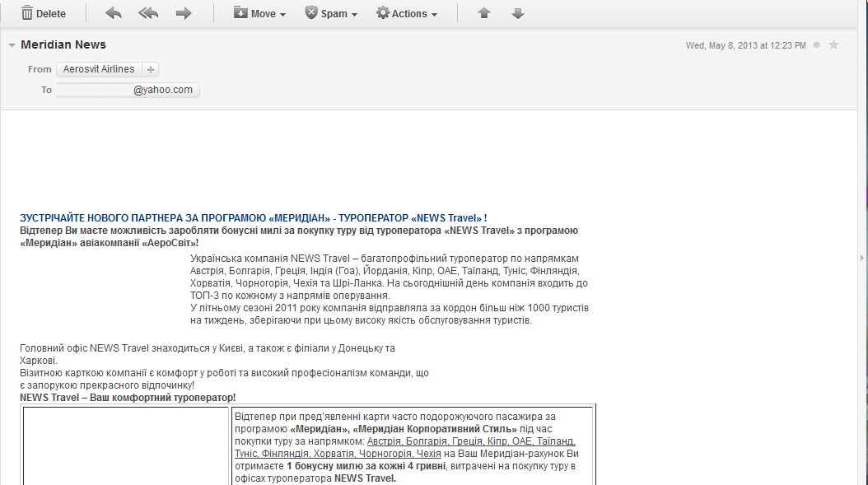The image size is (868, 485).
Task: Toggle the unread dot beside the date
Action: pyautogui.click(x=816, y=45)
